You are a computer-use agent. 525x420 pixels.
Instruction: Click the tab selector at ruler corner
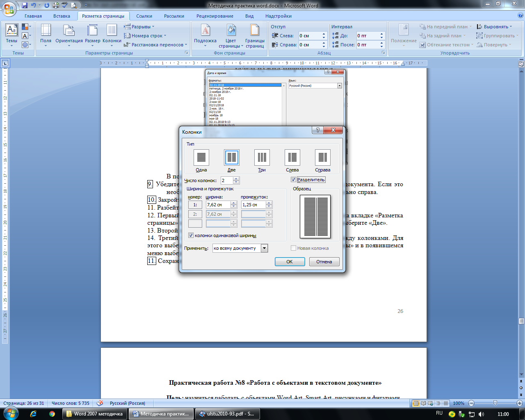click(x=5, y=63)
